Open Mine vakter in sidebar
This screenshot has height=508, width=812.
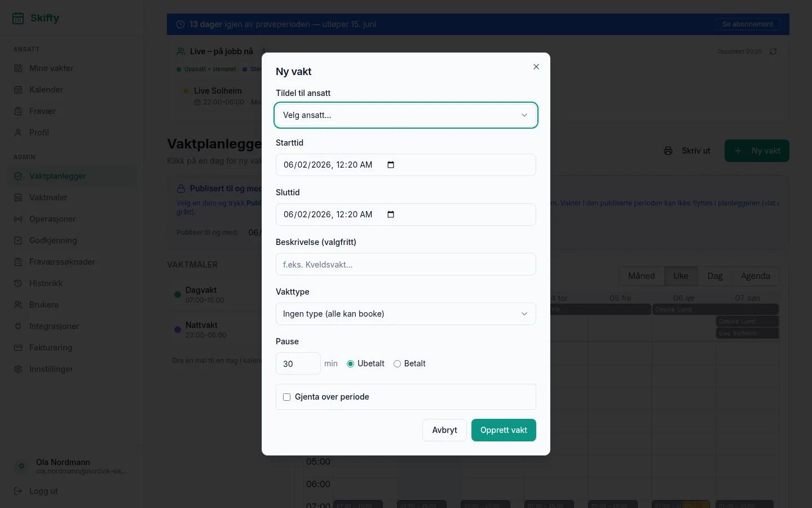pyautogui.click(x=72, y=68)
